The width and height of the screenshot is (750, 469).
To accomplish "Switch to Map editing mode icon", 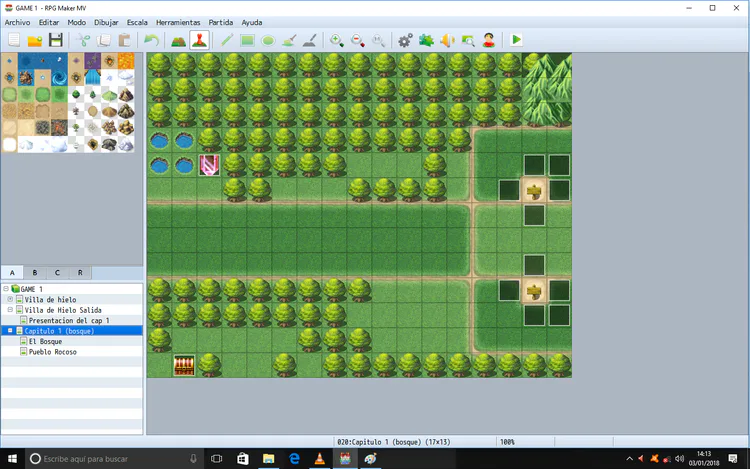I will point(178,40).
